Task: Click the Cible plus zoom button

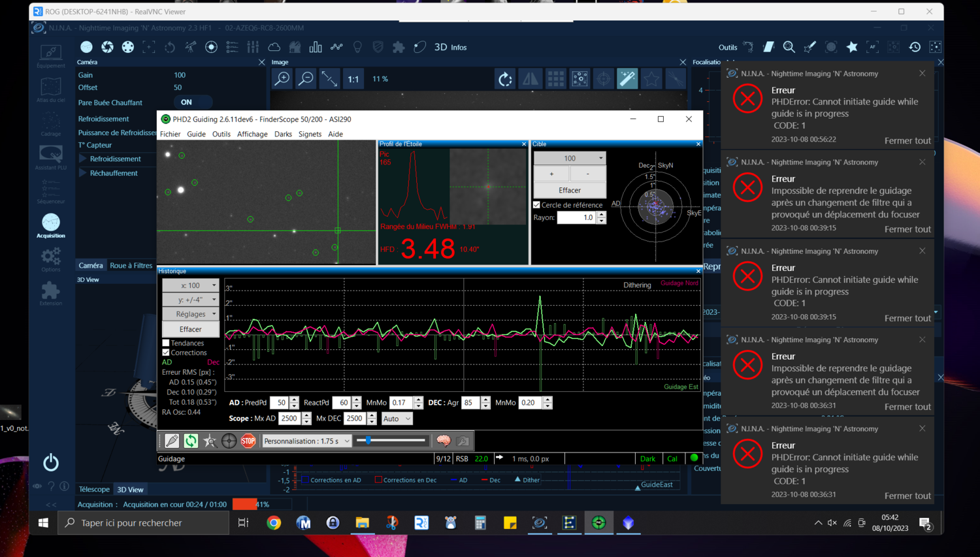Action: click(551, 174)
